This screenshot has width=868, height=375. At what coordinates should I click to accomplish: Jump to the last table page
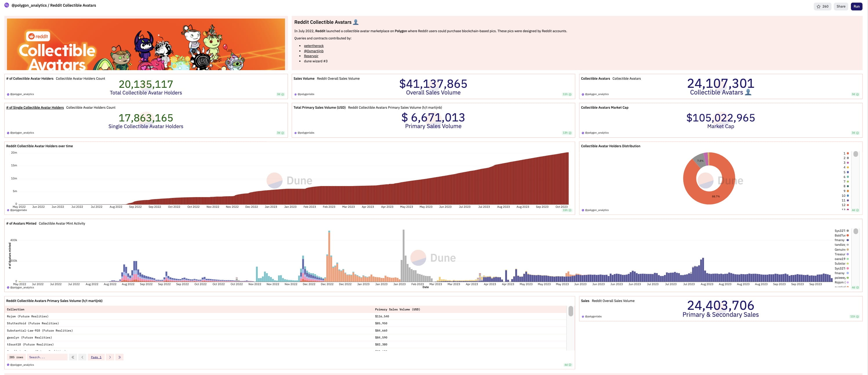click(x=119, y=357)
